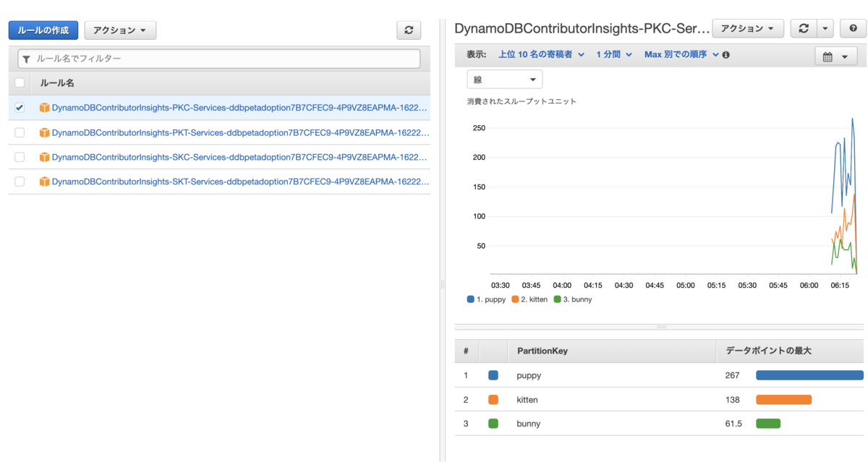868x462 pixels.
Task: Toggle the select-all checkbox next to ルール名
Action: [20, 82]
